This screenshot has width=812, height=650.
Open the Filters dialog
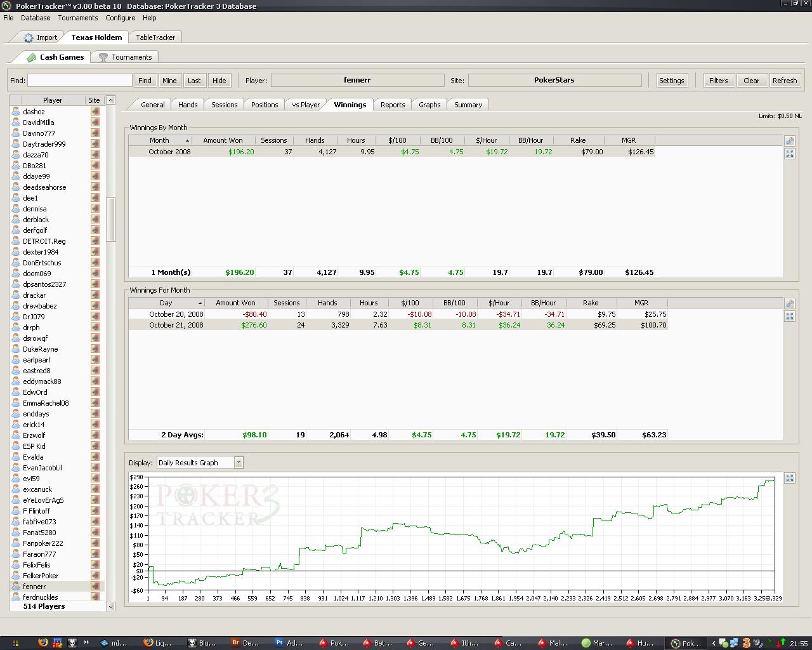click(x=719, y=81)
